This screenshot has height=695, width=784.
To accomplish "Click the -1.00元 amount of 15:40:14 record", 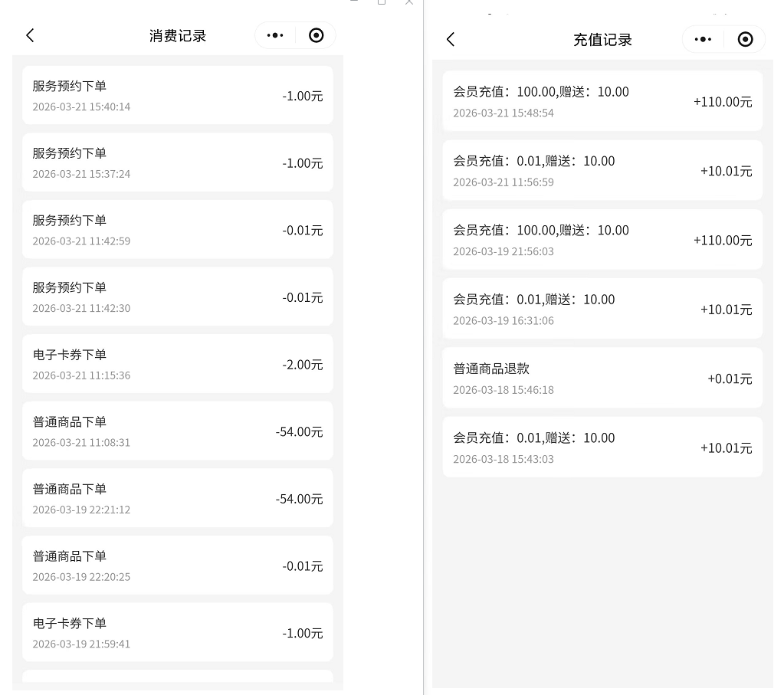I will tap(303, 96).
